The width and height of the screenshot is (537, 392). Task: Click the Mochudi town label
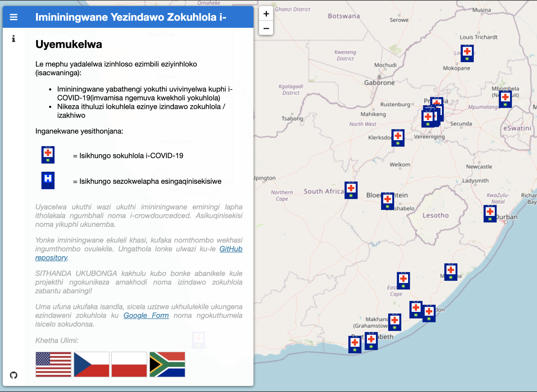pos(385,65)
